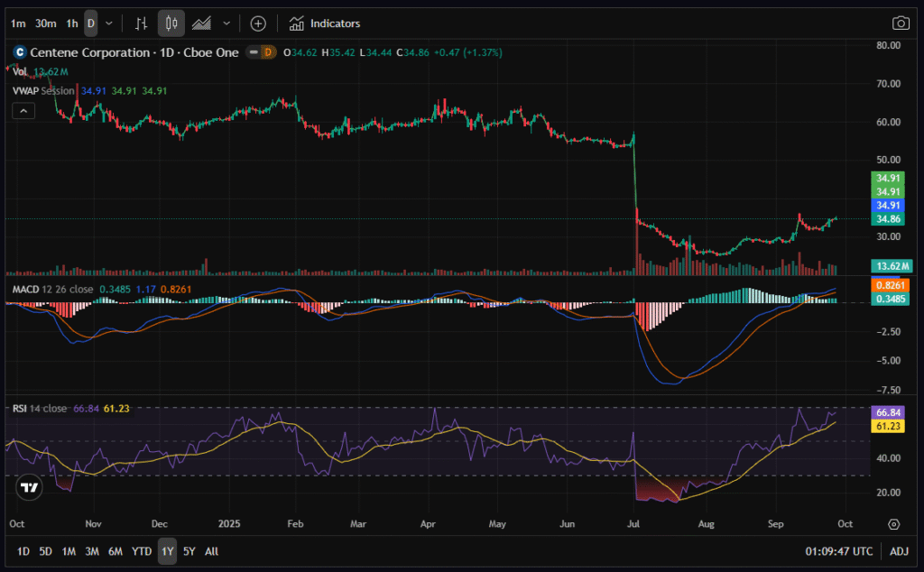Select the bar chart style icon
Viewport: 924px width, 572px height.
[140, 23]
